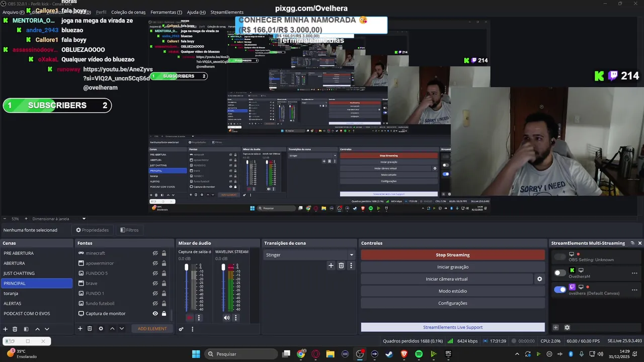Select the PODCAST COM O EVOS scene
Screen dimensions: 644x362
coord(37,313)
